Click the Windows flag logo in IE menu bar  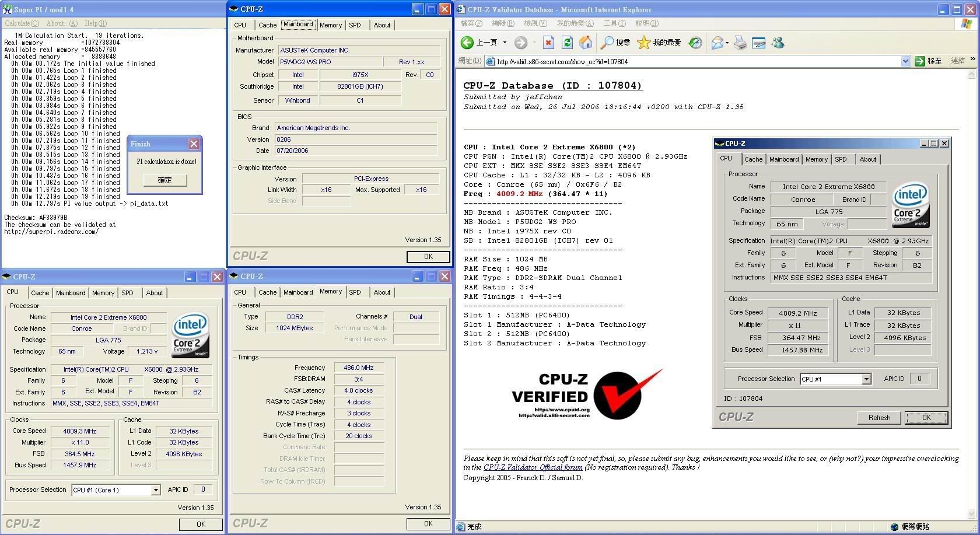click(x=967, y=23)
